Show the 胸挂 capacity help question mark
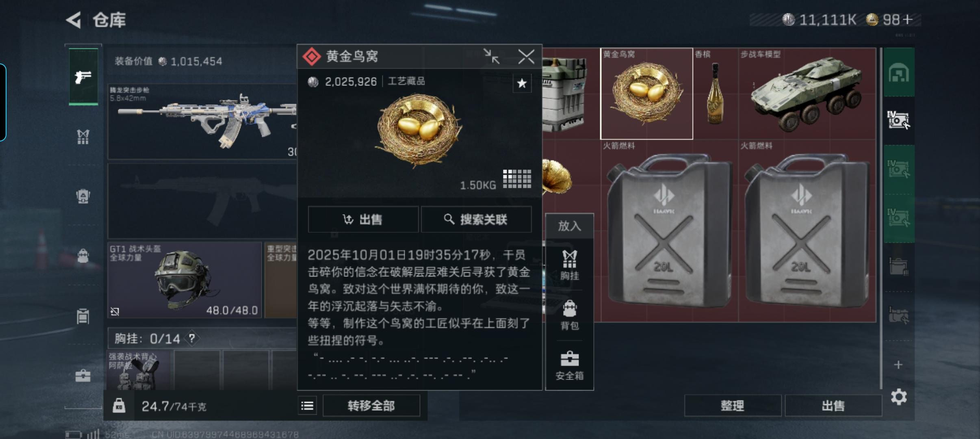Image resolution: width=980 pixels, height=439 pixels. [x=192, y=338]
